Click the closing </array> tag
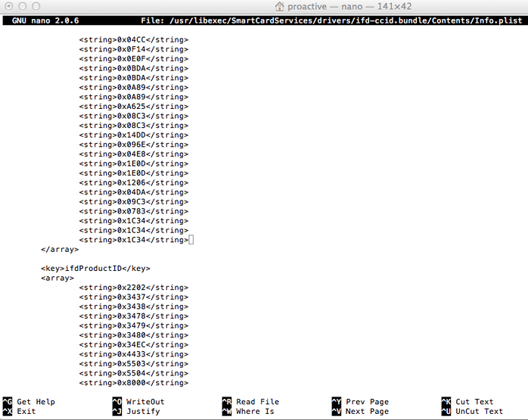This screenshot has height=420, width=528. [x=60, y=250]
